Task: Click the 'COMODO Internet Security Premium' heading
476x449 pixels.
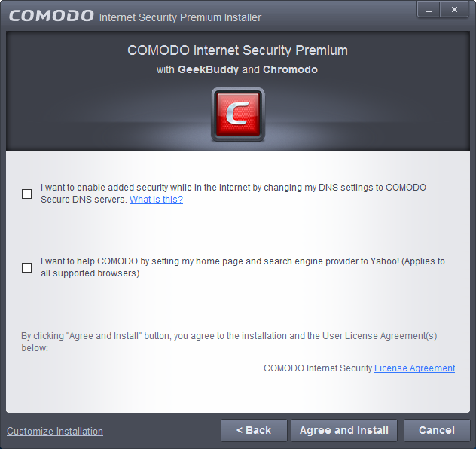Action: coord(237,50)
